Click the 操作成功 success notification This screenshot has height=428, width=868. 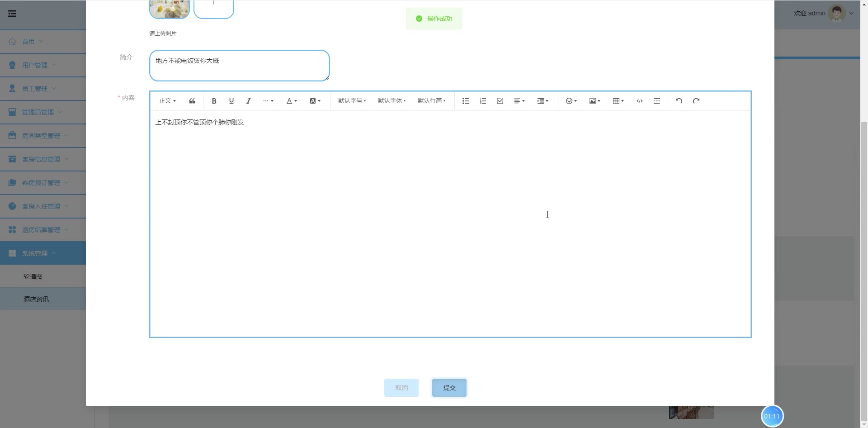pos(434,19)
